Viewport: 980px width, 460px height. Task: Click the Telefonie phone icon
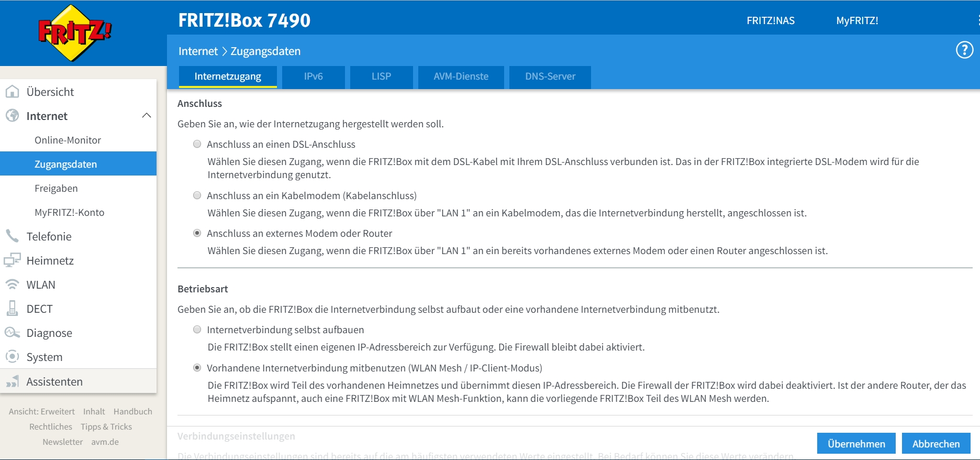pyautogui.click(x=12, y=236)
